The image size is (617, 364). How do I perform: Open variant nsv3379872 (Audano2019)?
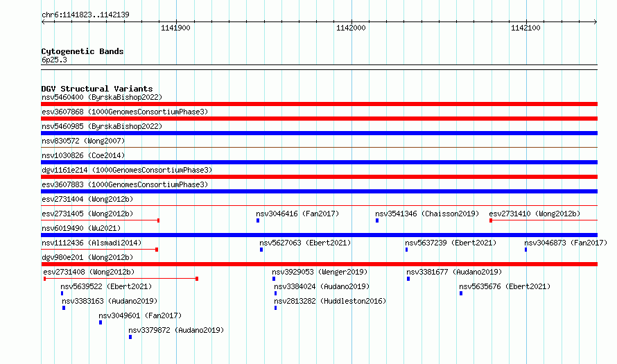pyautogui.click(x=176, y=330)
